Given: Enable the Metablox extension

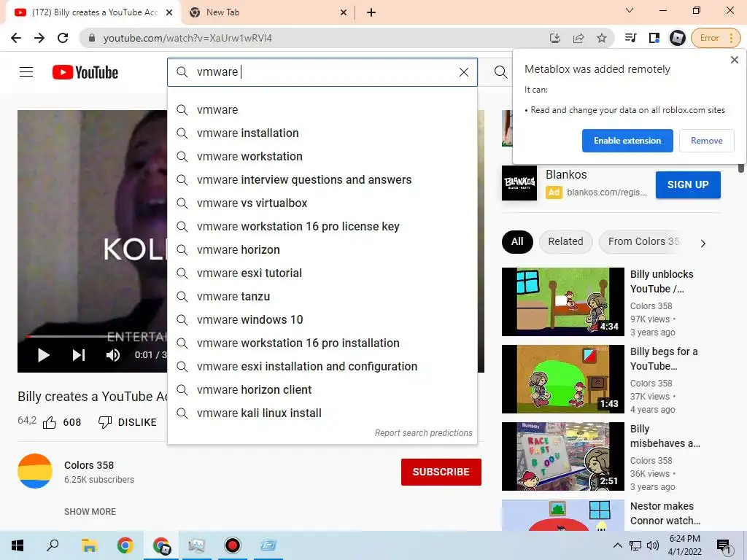Looking at the screenshot, I should tap(627, 141).
